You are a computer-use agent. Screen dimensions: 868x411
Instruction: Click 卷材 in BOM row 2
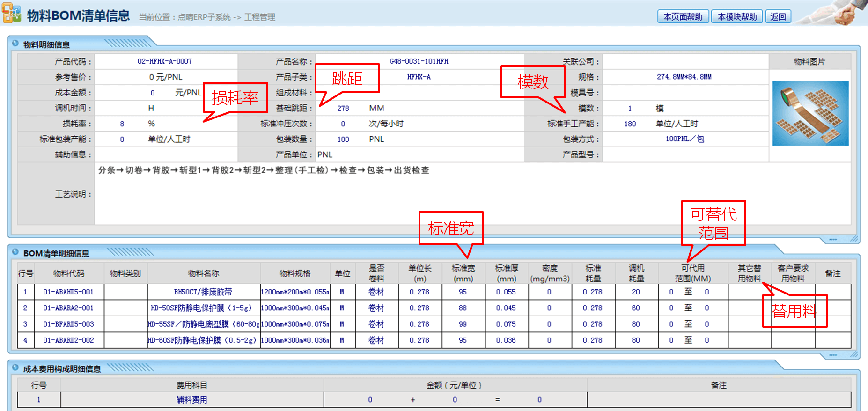[376, 308]
